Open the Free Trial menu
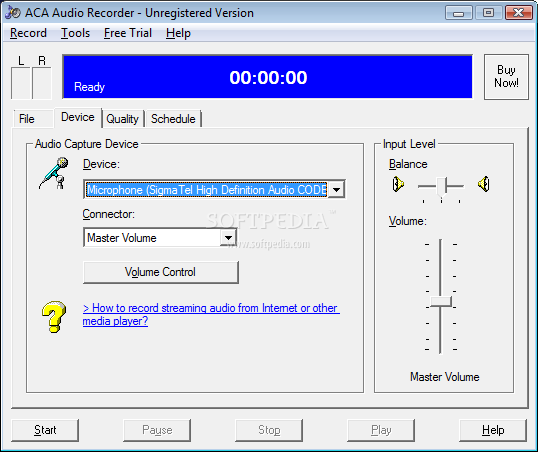Viewport: 538px width, 452px height. pyautogui.click(x=128, y=33)
